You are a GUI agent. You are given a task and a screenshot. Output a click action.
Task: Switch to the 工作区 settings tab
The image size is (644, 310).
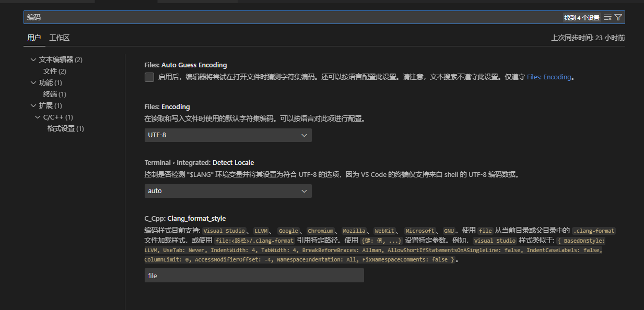pos(60,38)
